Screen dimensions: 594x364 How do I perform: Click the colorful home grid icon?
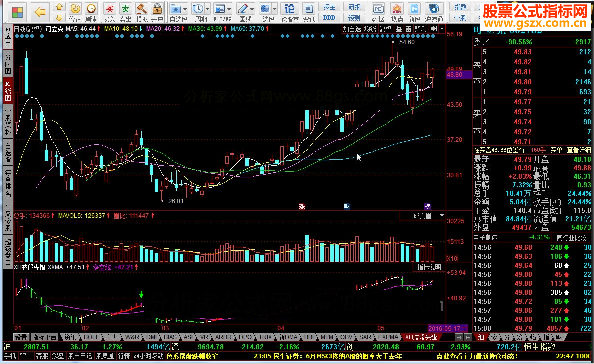pyautogui.click(x=17, y=12)
